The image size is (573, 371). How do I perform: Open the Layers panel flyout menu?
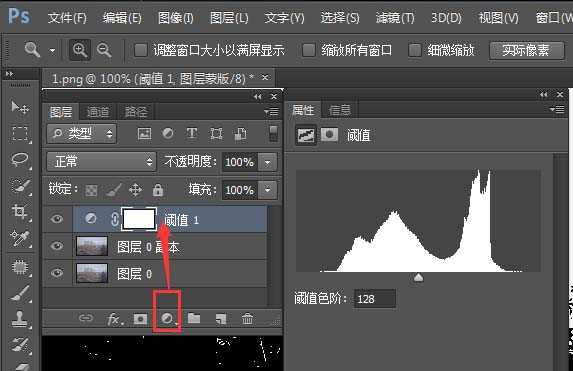coord(272,111)
